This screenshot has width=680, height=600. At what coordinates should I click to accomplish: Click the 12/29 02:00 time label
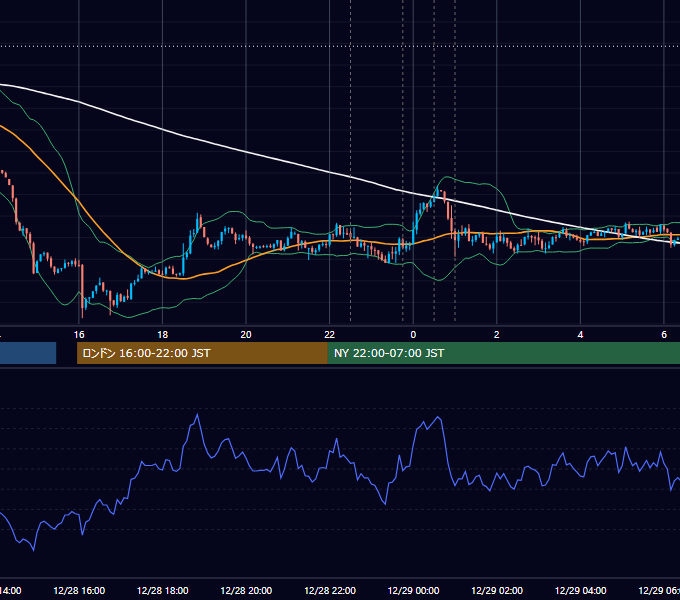pyautogui.click(x=497, y=590)
